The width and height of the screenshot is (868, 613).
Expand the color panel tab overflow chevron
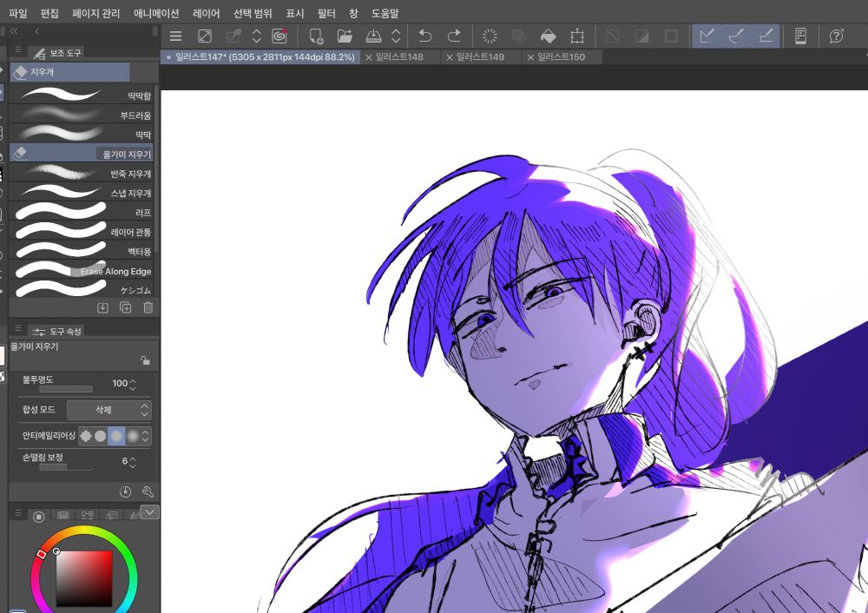point(149,512)
